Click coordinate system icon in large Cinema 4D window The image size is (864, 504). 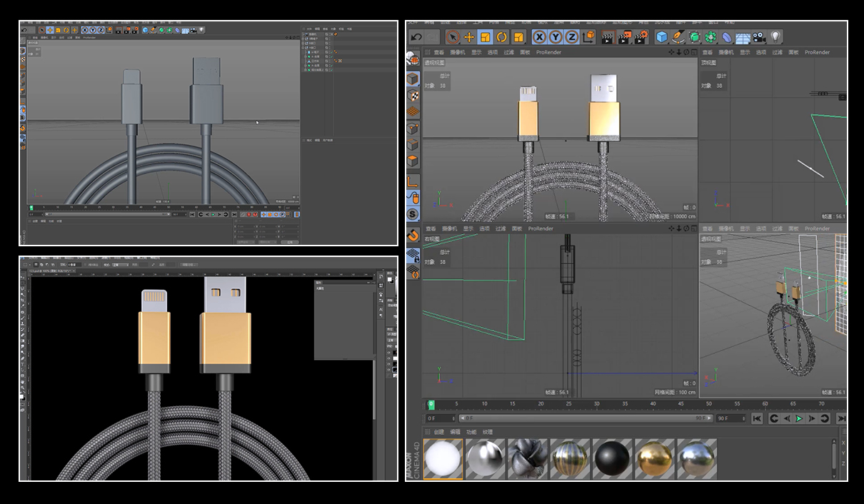click(588, 36)
